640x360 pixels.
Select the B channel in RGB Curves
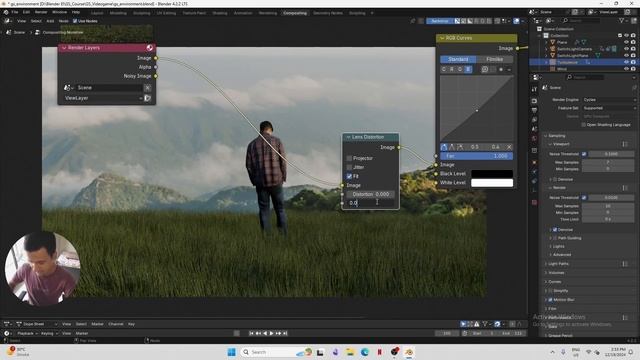(x=468, y=69)
